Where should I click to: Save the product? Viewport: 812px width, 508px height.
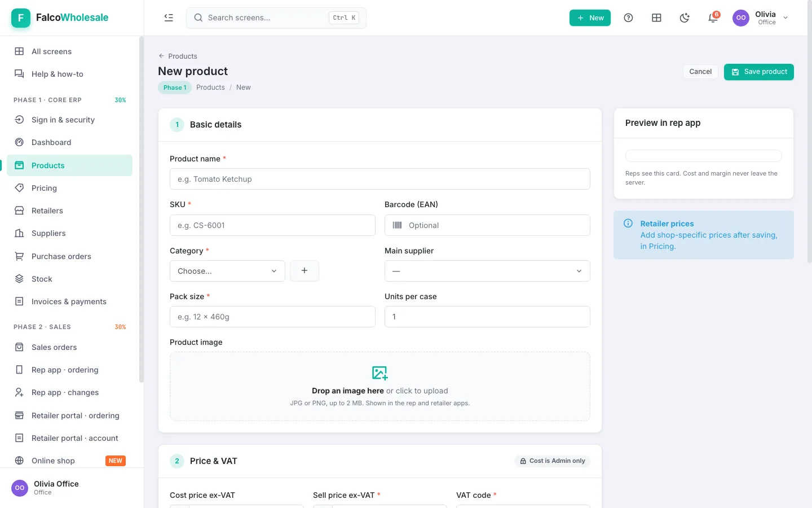pos(759,72)
